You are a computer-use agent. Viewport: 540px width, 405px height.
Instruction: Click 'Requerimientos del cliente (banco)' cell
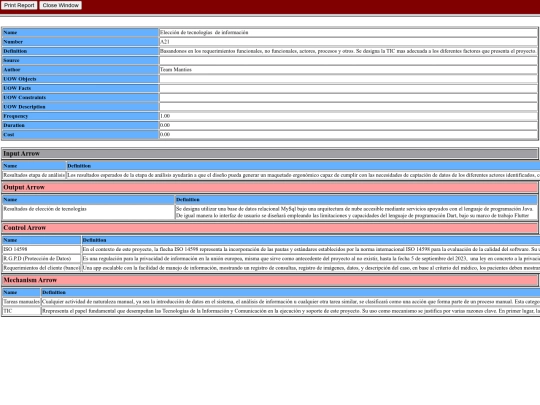pyautogui.click(x=41, y=268)
